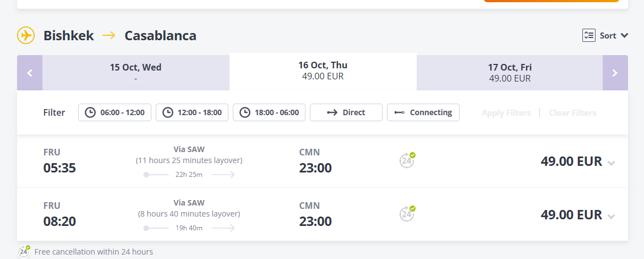
Task: Go to next dates with right arrow
Action: click(x=615, y=73)
